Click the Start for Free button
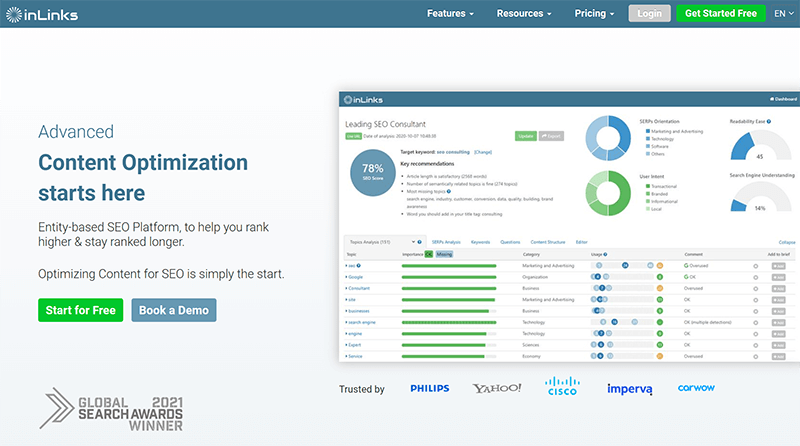 (x=81, y=310)
